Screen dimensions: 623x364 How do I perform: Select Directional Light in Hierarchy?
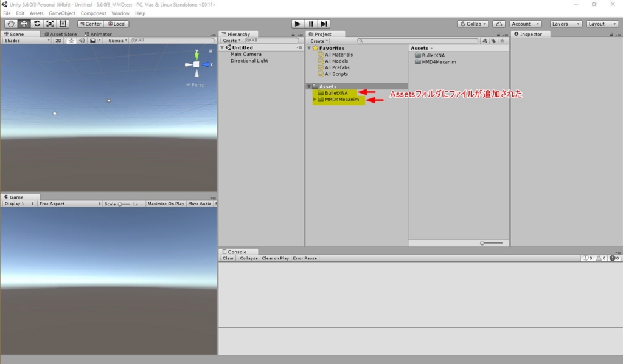click(x=249, y=61)
